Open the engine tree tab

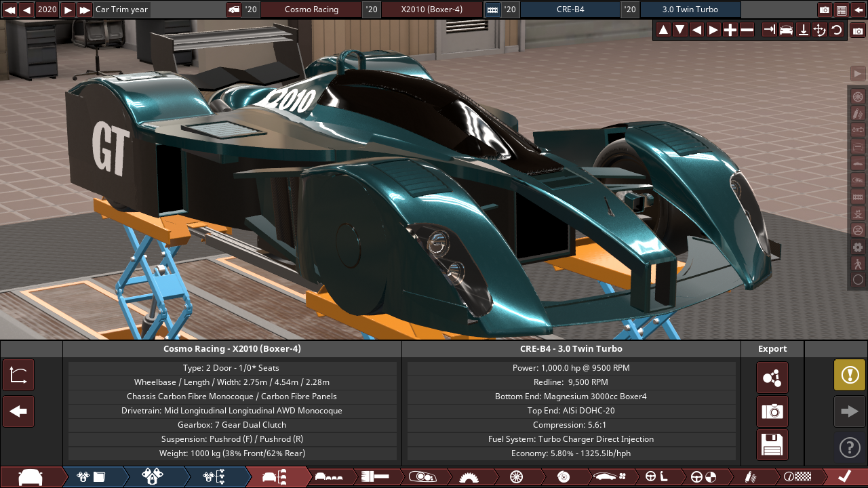coord(214,477)
